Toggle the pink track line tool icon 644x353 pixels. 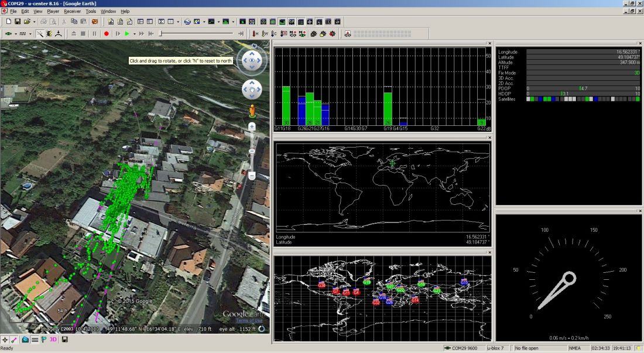(14, 340)
